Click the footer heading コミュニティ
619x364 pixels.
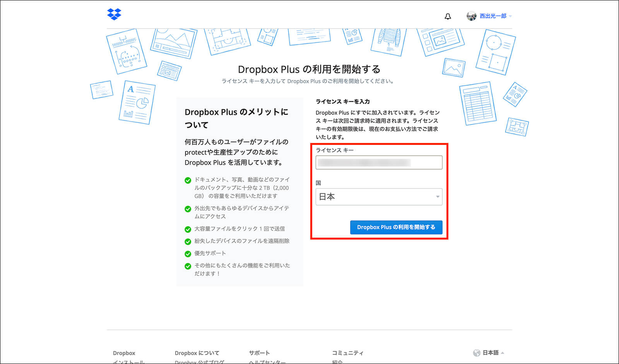pyautogui.click(x=348, y=353)
